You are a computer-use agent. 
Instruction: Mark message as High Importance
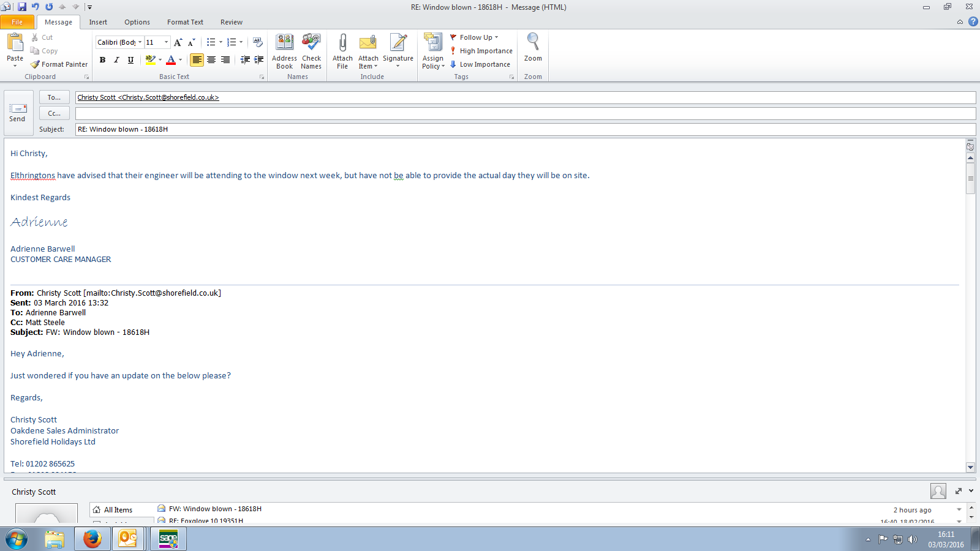pyautogui.click(x=481, y=51)
